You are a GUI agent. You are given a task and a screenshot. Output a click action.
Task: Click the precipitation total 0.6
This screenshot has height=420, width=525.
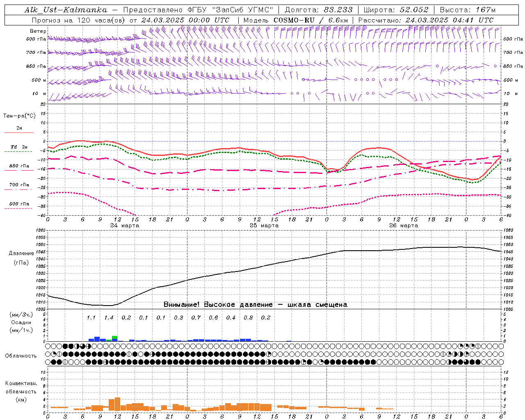213,317
